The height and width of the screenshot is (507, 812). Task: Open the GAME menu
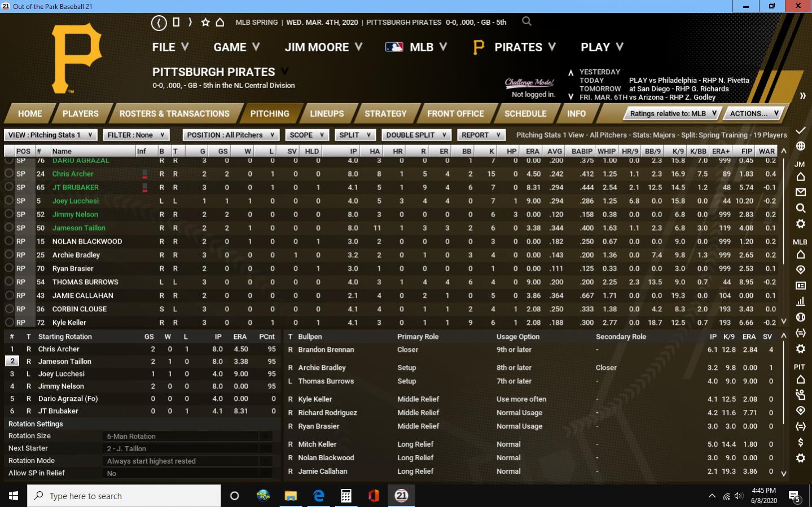click(x=236, y=47)
